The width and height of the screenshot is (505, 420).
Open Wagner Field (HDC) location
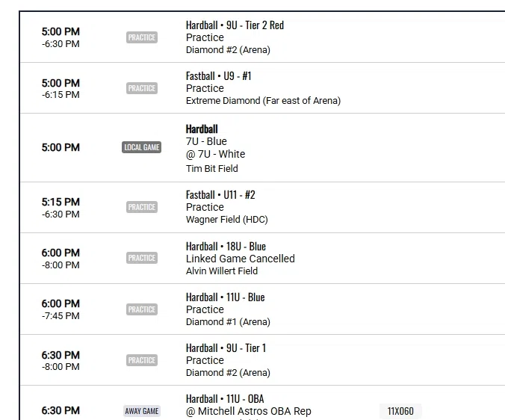click(x=226, y=220)
